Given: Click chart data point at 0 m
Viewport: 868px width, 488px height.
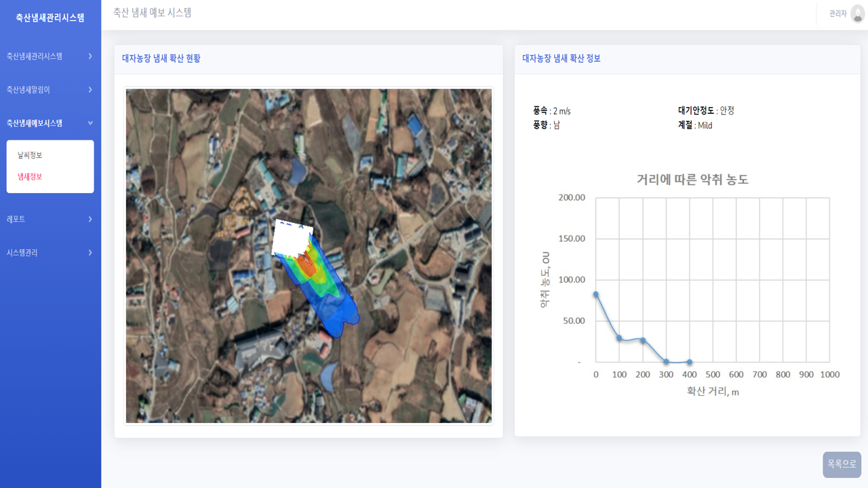Looking at the screenshot, I should coord(596,294).
